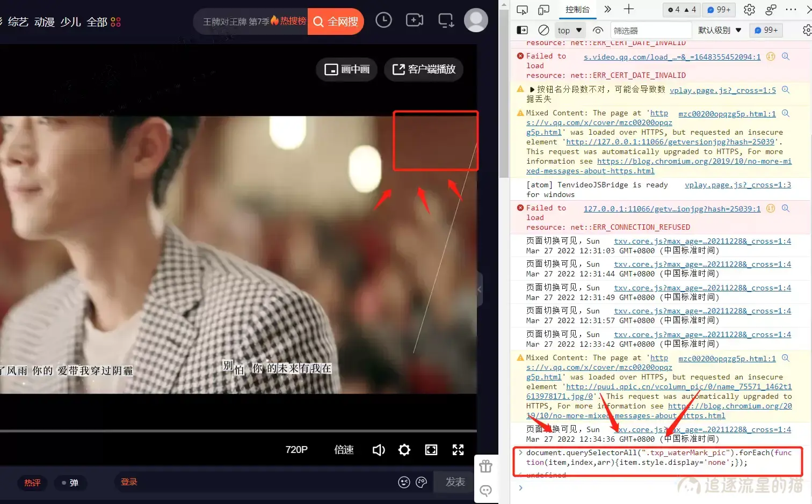This screenshot has height=504, width=812.
Task: Click the download client icon in header
Action: click(x=446, y=21)
